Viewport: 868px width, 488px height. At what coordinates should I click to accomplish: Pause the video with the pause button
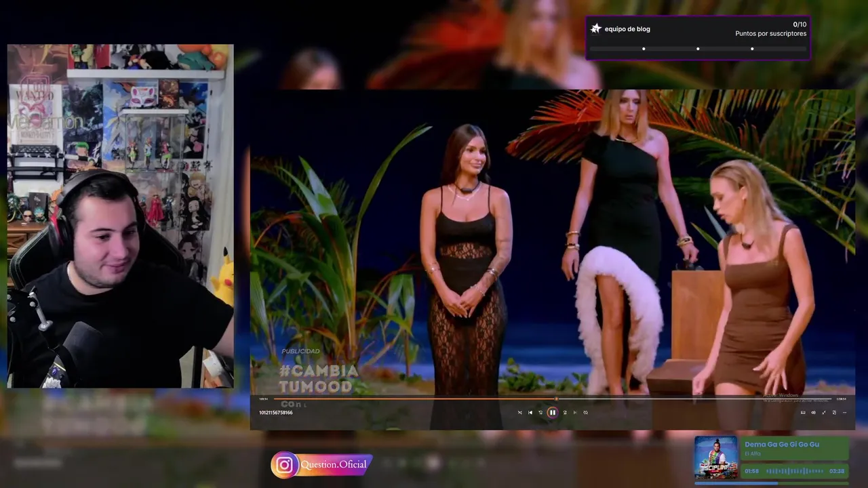pyautogui.click(x=552, y=412)
